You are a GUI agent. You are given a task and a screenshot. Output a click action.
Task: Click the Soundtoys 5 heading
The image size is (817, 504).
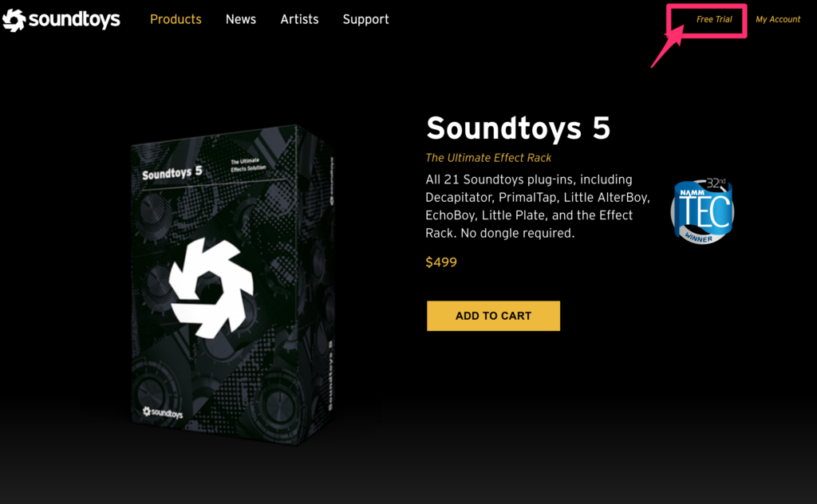[x=518, y=128]
